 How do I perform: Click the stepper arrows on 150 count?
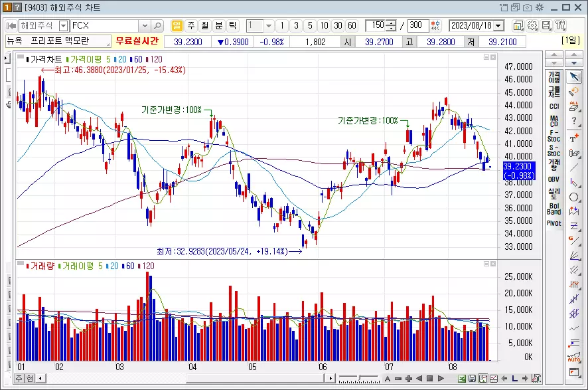[x=391, y=25]
